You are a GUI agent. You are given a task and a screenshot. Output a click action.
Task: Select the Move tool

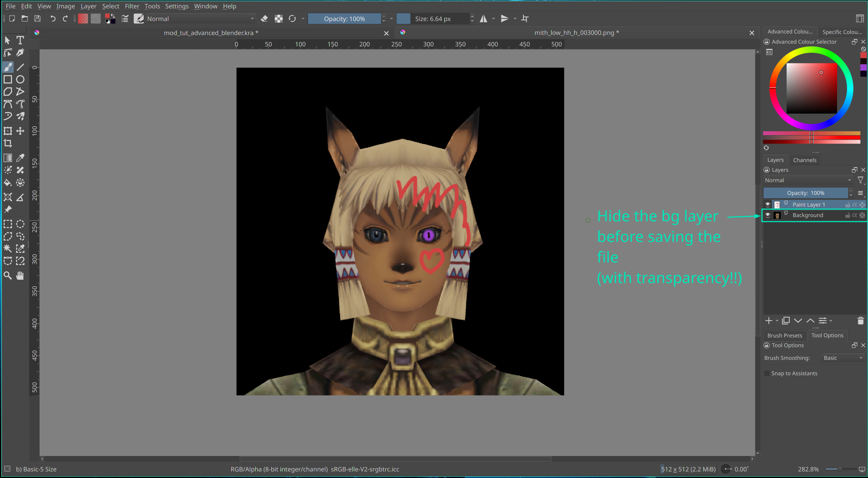pos(20,131)
